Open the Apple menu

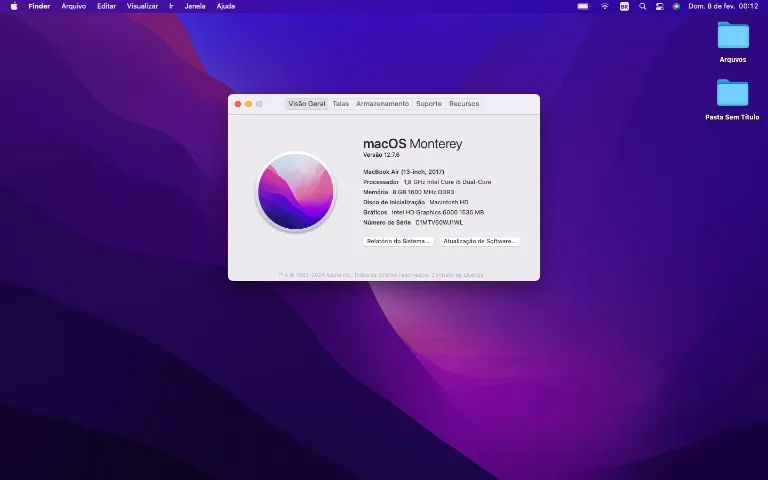point(12,6)
